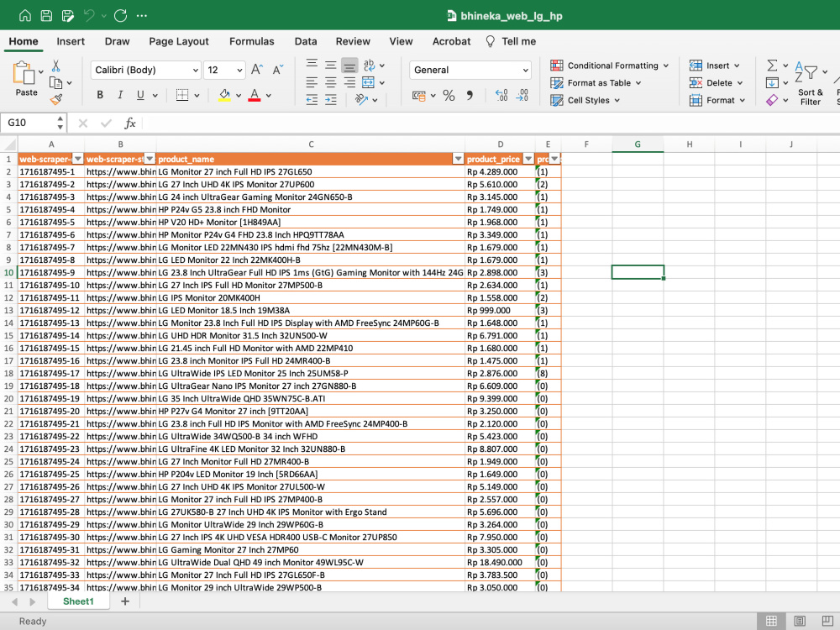
Task: Click the Tell me search box
Action: [511, 41]
